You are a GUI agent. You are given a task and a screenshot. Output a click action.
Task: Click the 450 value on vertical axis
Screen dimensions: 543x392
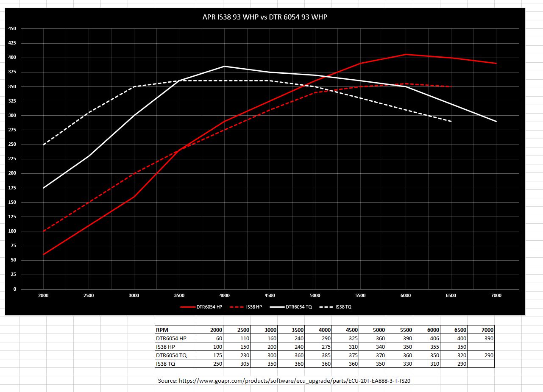point(12,28)
